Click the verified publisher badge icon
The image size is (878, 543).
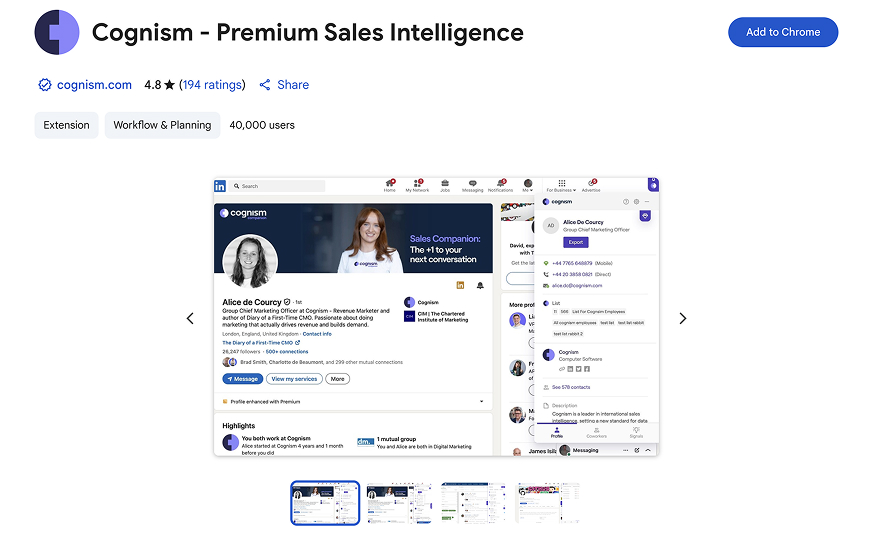[x=45, y=85]
